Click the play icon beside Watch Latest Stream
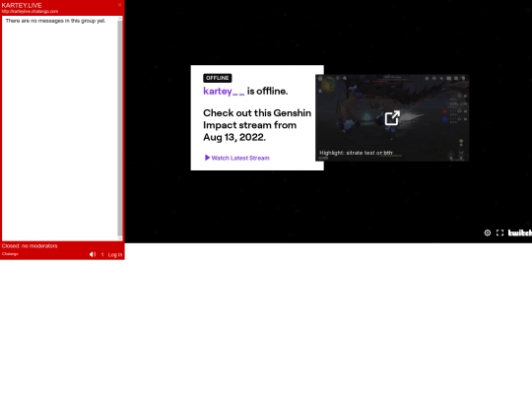This screenshot has height=399, width=532. pyautogui.click(x=207, y=158)
